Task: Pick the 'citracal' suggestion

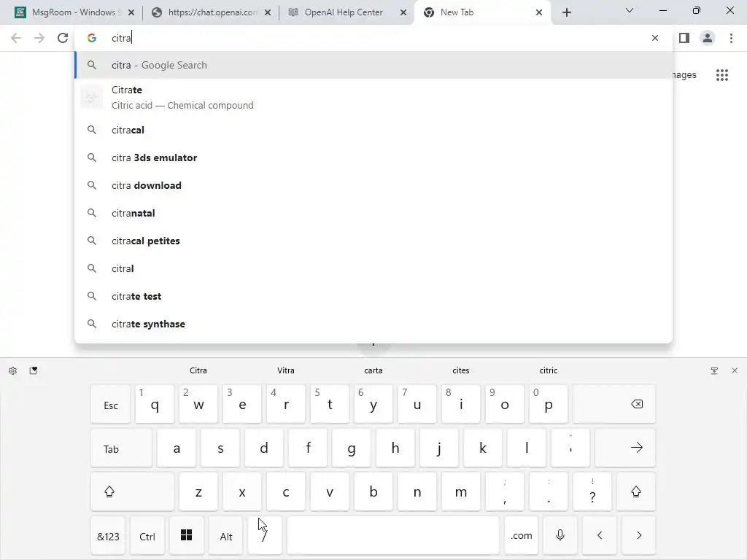Action: pyautogui.click(x=373, y=130)
